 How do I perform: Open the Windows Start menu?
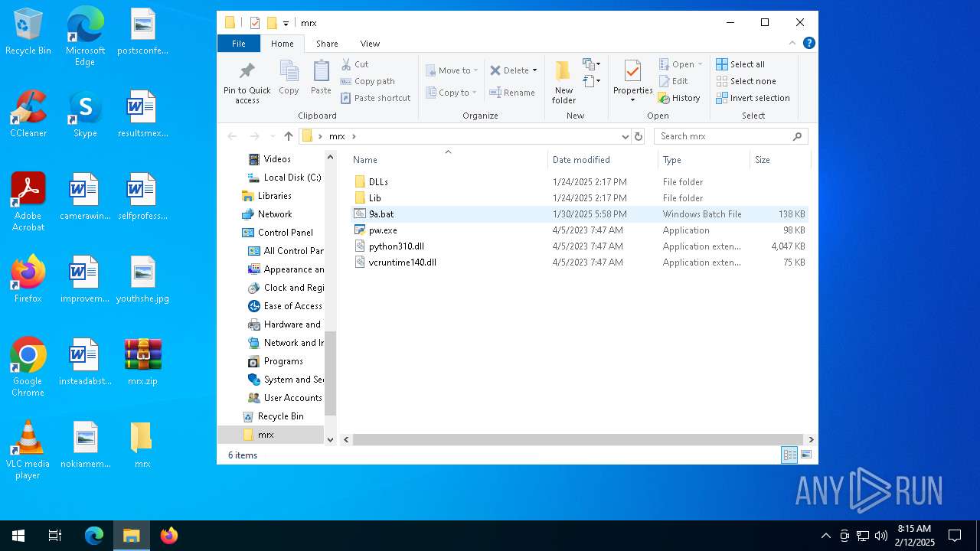18,536
